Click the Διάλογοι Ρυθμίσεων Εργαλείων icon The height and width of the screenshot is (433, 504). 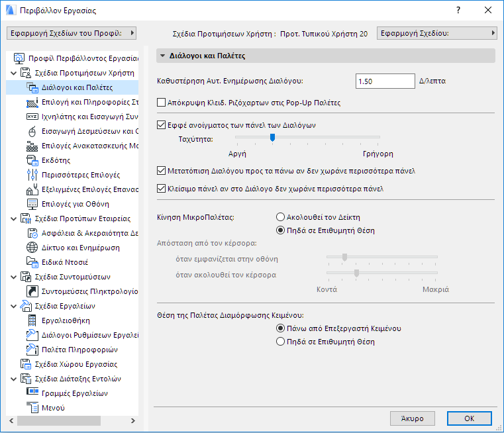(x=32, y=335)
